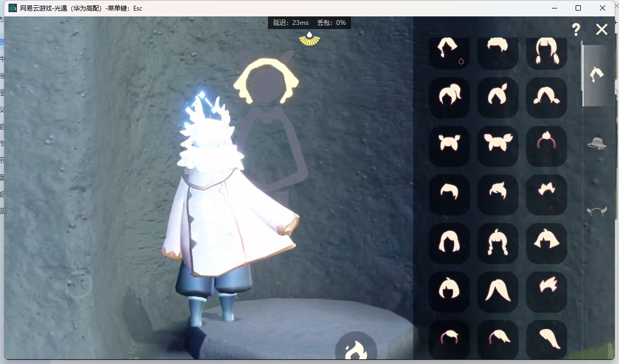Select the shoulder-length wavy bob hairstyle
The image size is (619, 364).
click(449, 243)
